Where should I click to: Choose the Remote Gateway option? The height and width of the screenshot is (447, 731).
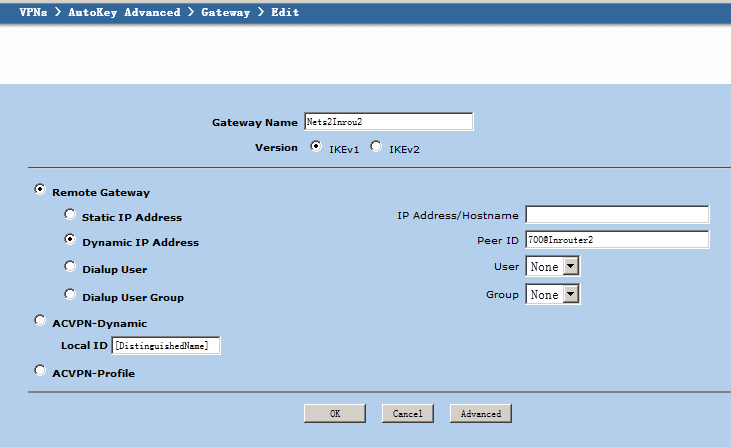tap(40, 189)
